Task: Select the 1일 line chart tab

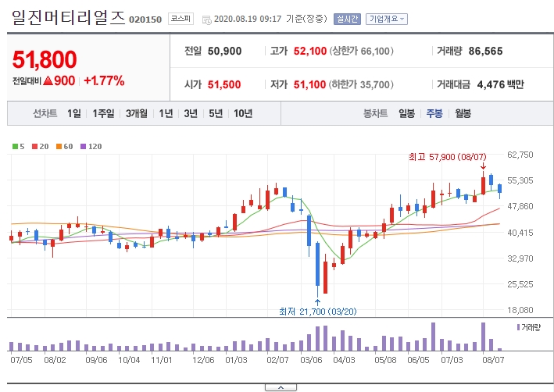Action: click(74, 113)
